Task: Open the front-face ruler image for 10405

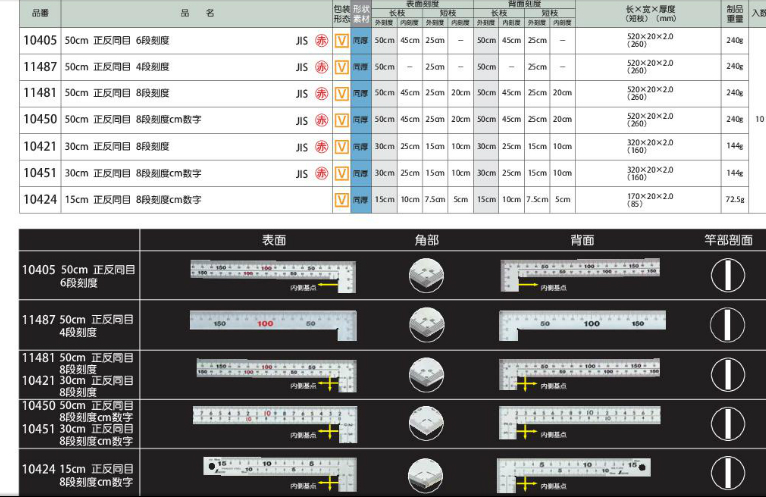Action: [273, 277]
